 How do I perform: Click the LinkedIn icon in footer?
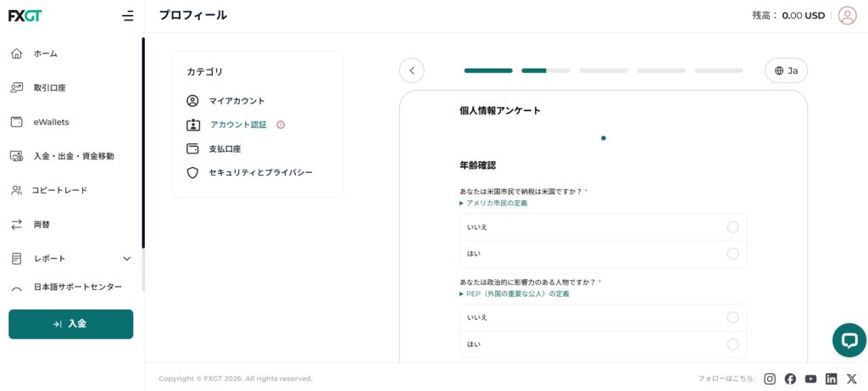coord(832,379)
